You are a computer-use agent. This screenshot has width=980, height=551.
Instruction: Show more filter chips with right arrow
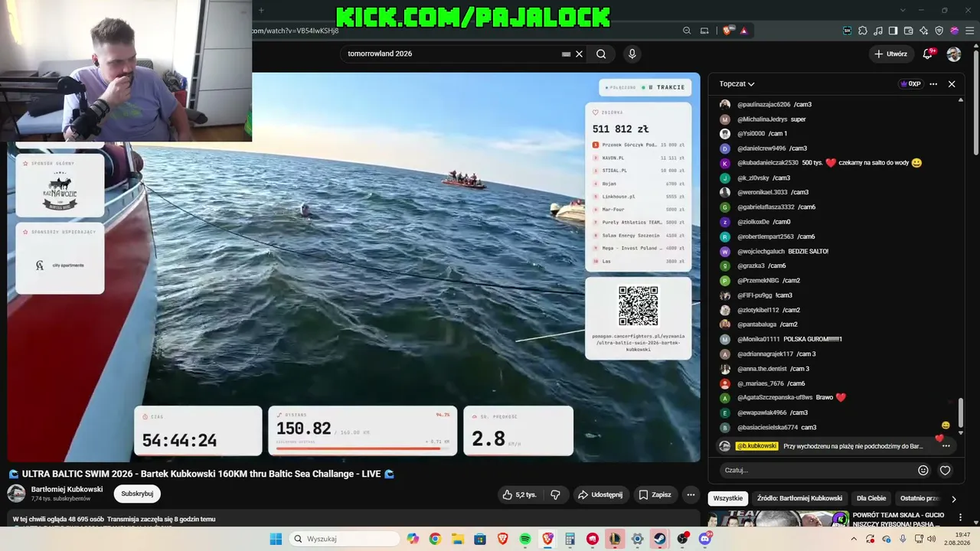tap(953, 499)
